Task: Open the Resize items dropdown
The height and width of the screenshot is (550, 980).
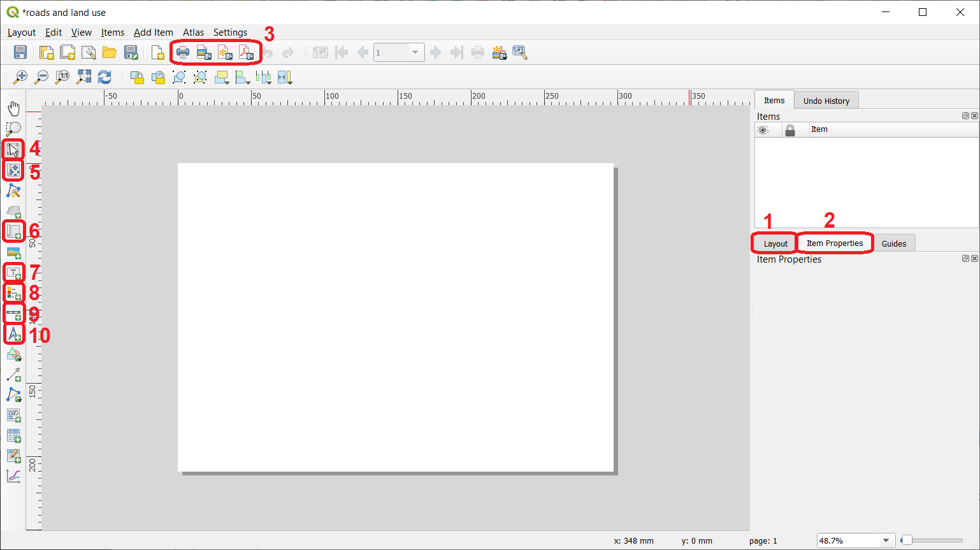Action: pos(285,77)
